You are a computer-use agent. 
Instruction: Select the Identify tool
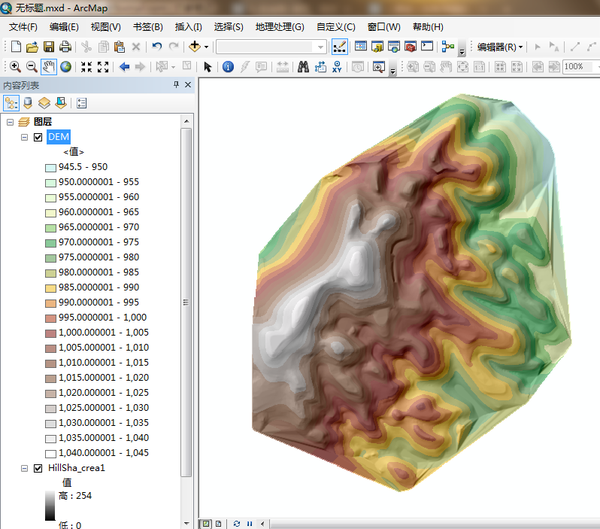tap(227, 67)
